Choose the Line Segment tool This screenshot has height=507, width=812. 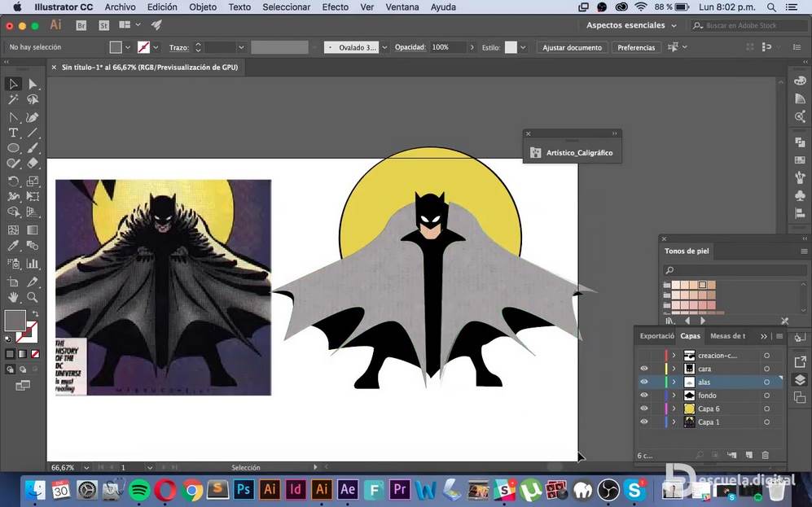click(33, 133)
